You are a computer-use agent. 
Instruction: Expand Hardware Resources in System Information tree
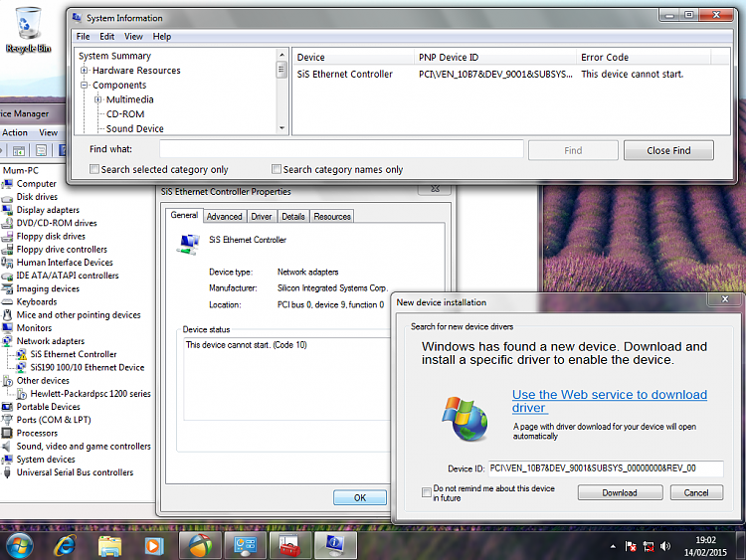click(x=85, y=71)
